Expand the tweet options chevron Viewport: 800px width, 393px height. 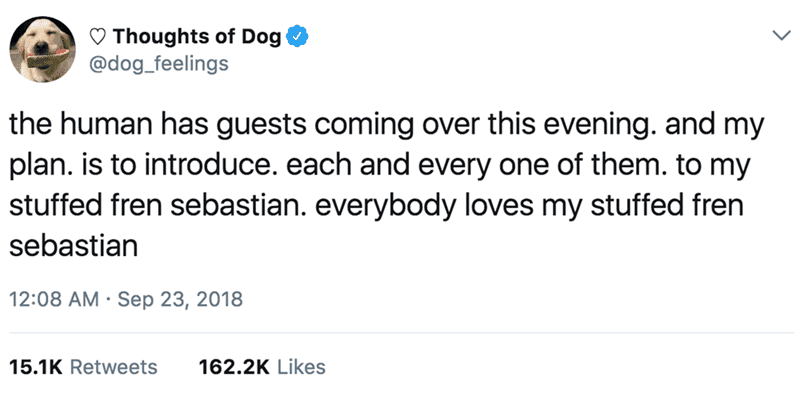tap(780, 36)
